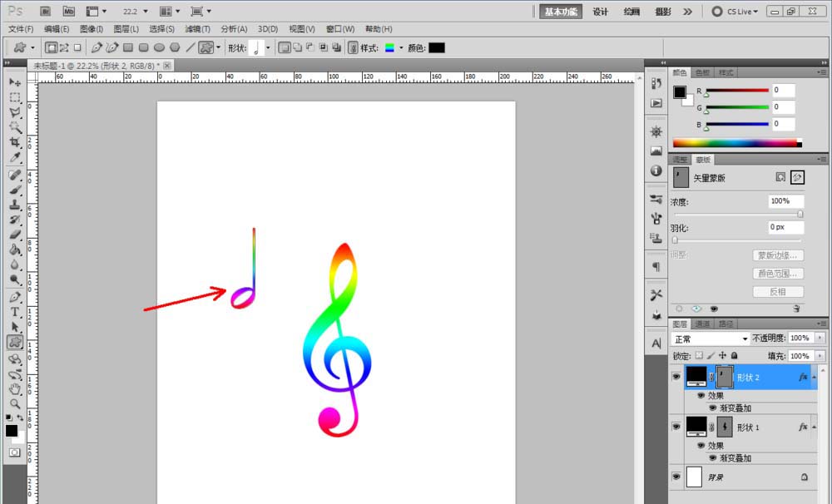Open the zoom level dropdown 22.2

click(x=146, y=11)
